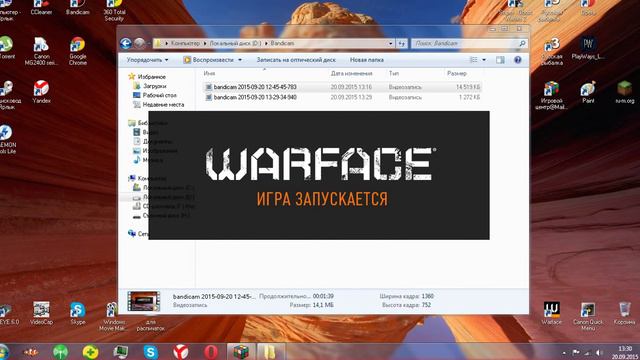The width and height of the screenshot is (640, 360).
Task: Launch 360 Total Security from desktop
Action: coord(114,10)
